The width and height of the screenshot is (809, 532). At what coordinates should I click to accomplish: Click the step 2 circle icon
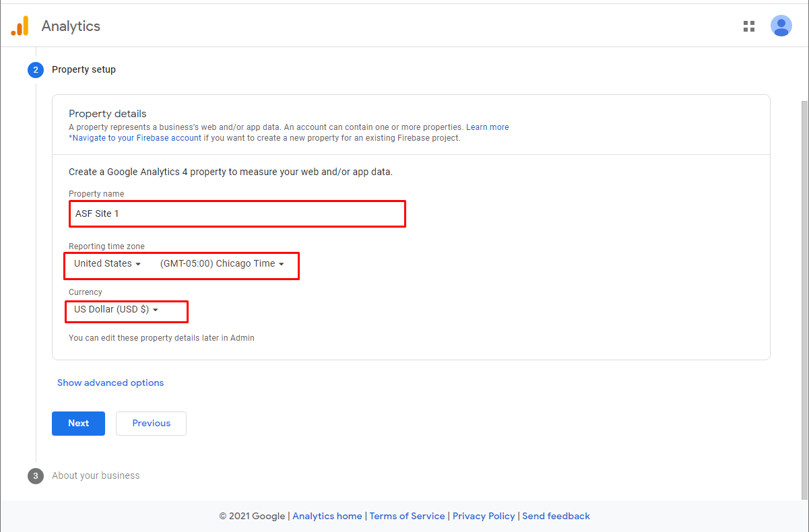click(x=36, y=69)
